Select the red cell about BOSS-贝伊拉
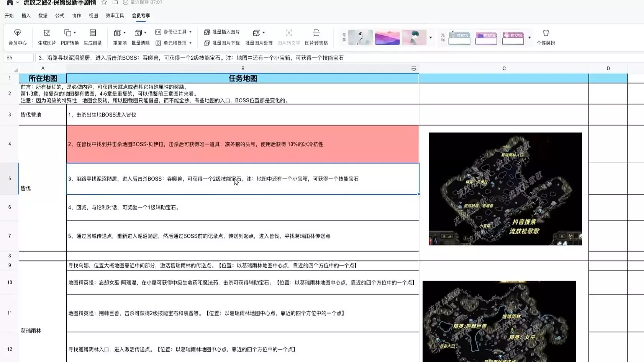This screenshot has height=362, width=644. pyautogui.click(x=243, y=144)
